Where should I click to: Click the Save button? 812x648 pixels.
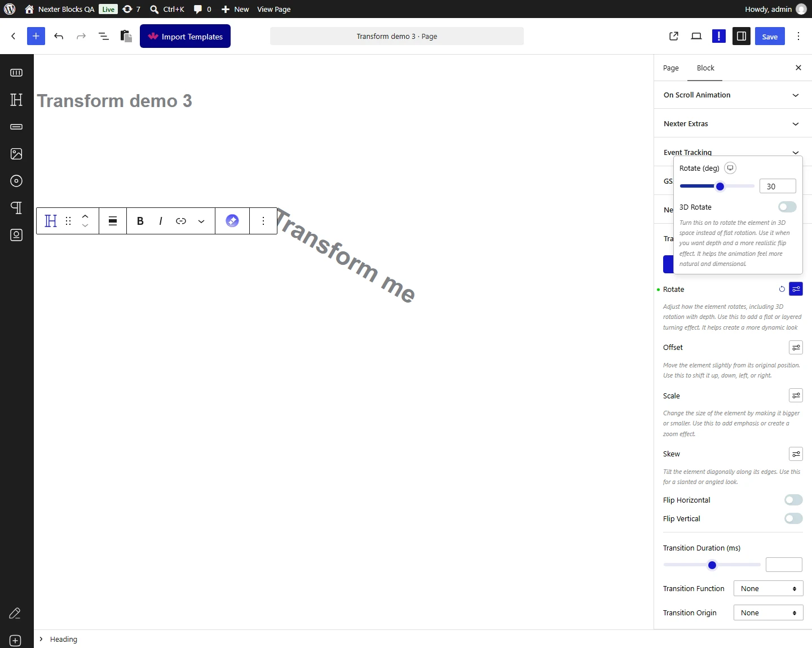770,37
